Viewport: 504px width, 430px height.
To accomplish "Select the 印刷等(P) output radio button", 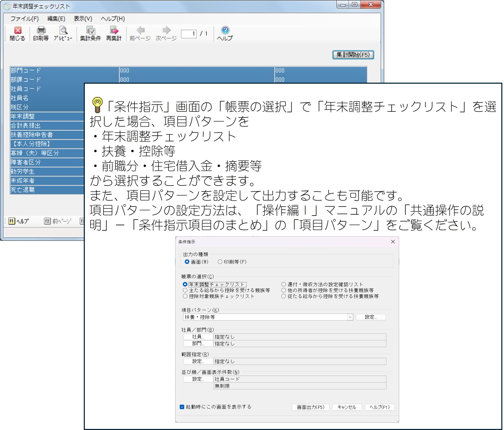I will (x=220, y=262).
